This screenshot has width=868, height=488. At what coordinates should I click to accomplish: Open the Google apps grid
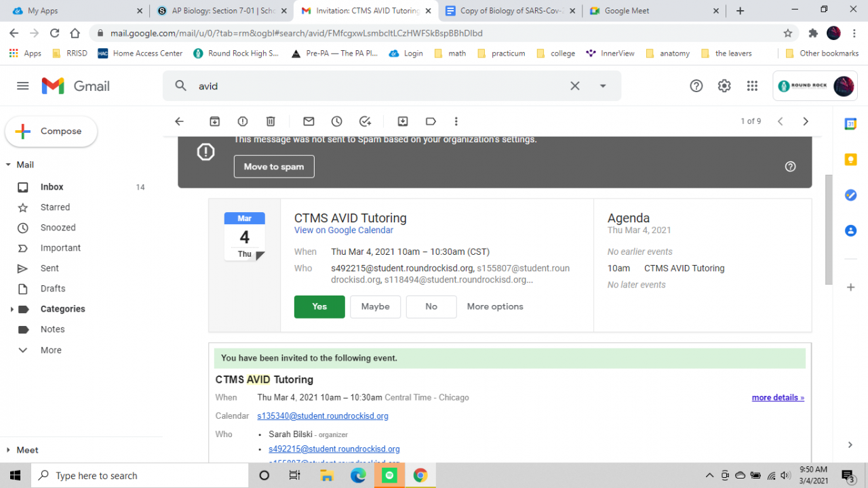click(752, 86)
